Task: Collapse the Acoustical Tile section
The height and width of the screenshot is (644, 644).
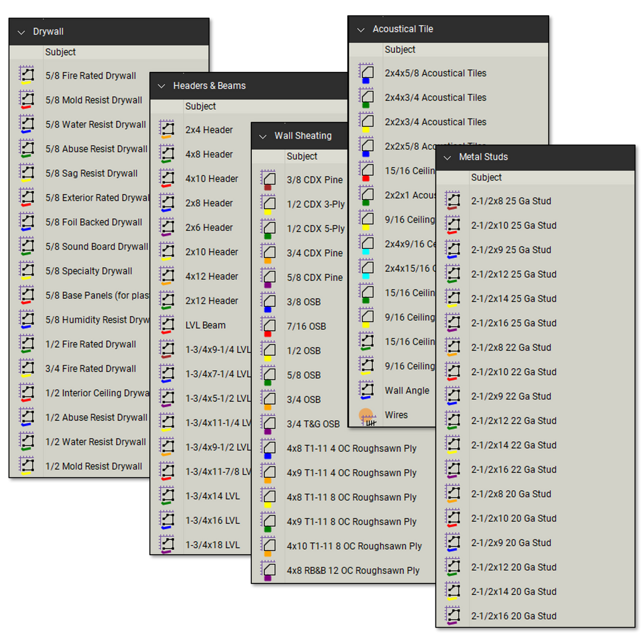Action: [x=360, y=28]
